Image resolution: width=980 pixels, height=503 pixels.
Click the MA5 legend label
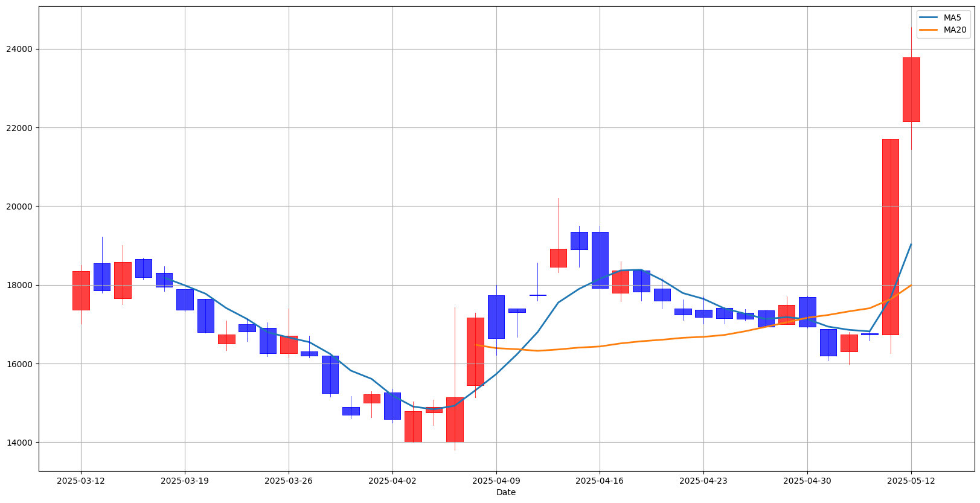point(953,18)
